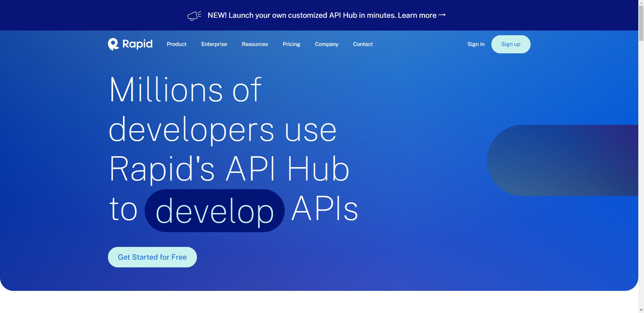
Task: Click the scrollbar up arrow
Action: pyautogui.click(x=641, y=2)
